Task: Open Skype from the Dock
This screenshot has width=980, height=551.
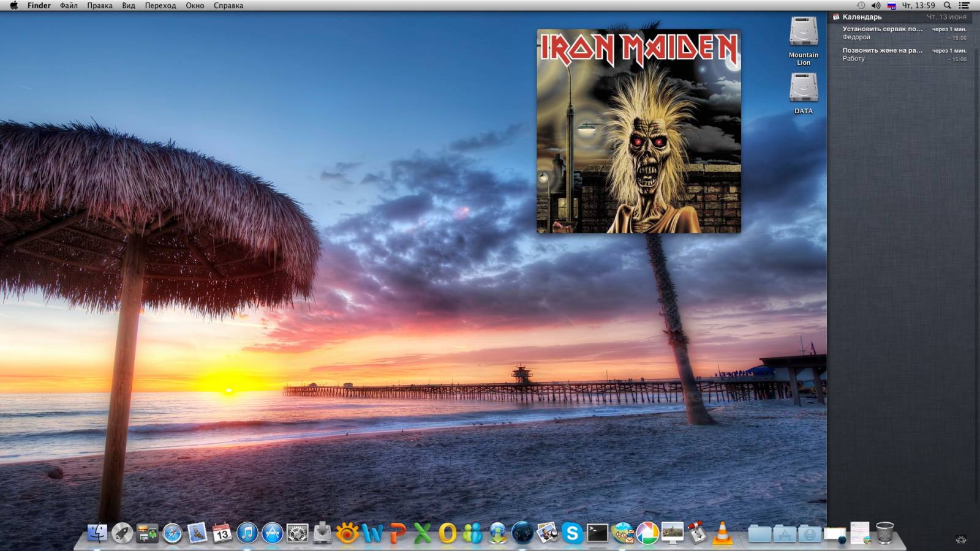Action: [572, 533]
